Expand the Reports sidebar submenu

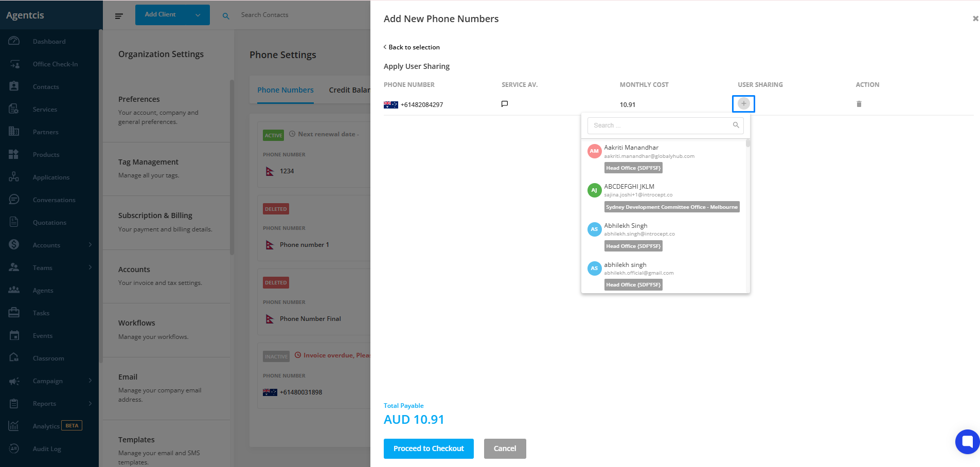click(x=90, y=403)
